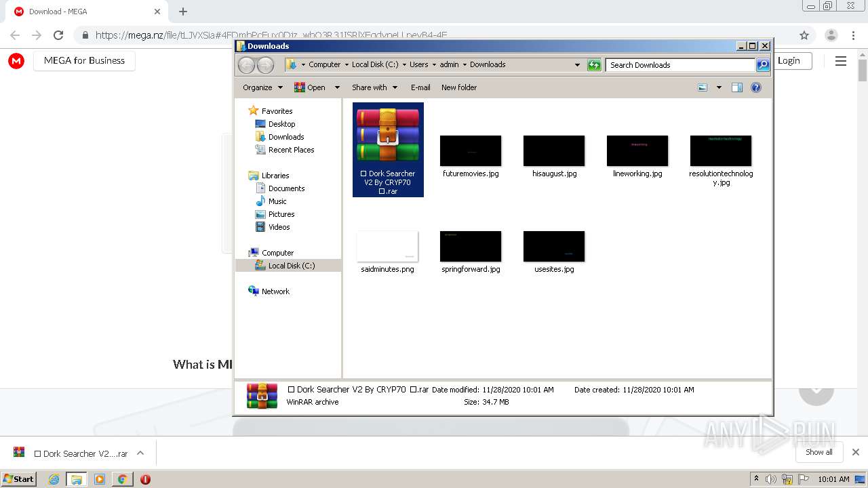868x488 pixels.
Task: Launch Internet Explorer from the taskbar
Action: [x=54, y=479]
